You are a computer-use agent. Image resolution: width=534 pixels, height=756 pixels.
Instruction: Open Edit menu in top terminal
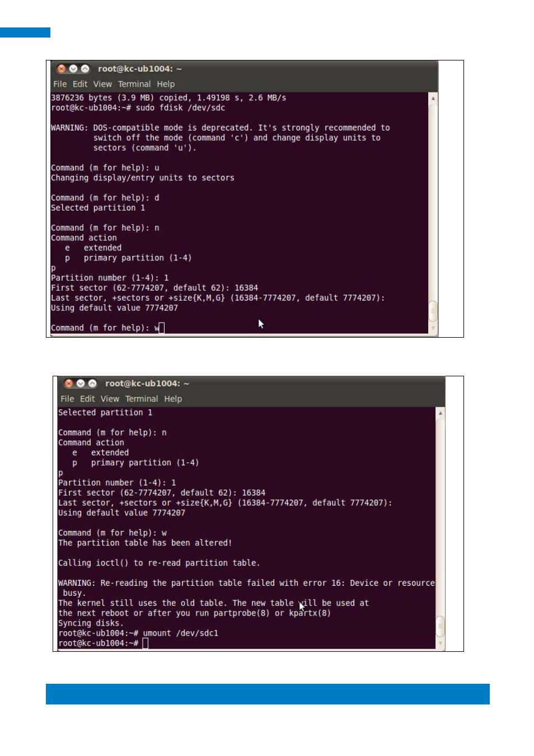[80, 84]
